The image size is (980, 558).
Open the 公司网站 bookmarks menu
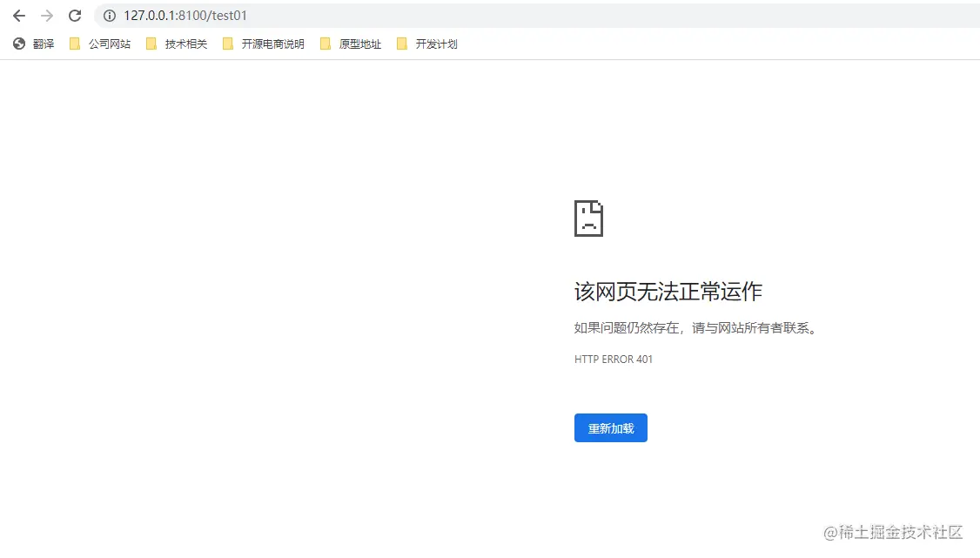click(x=98, y=43)
